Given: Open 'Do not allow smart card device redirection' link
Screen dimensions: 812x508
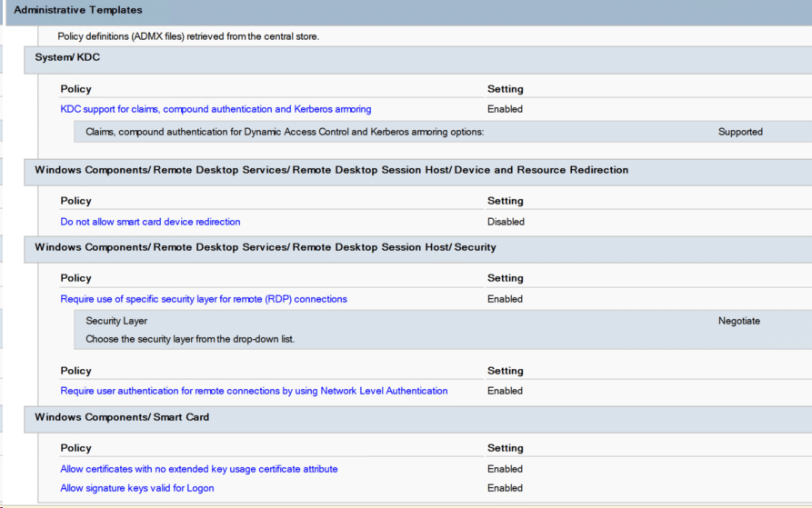Looking at the screenshot, I should click(x=150, y=222).
